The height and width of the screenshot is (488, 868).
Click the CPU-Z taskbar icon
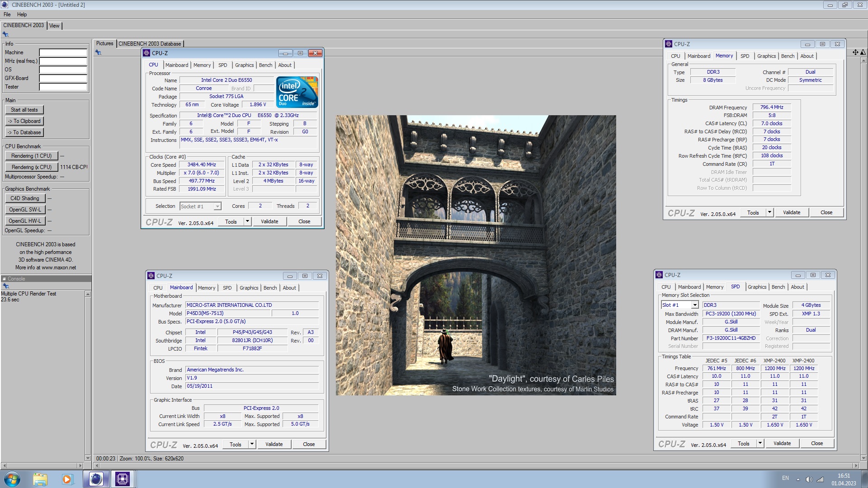point(122,479)
